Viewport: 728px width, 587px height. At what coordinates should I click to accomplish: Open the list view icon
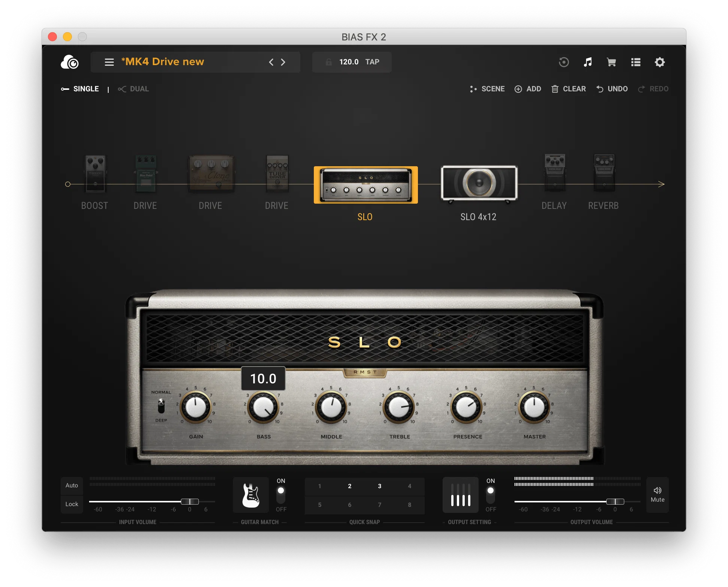(636, 62)
